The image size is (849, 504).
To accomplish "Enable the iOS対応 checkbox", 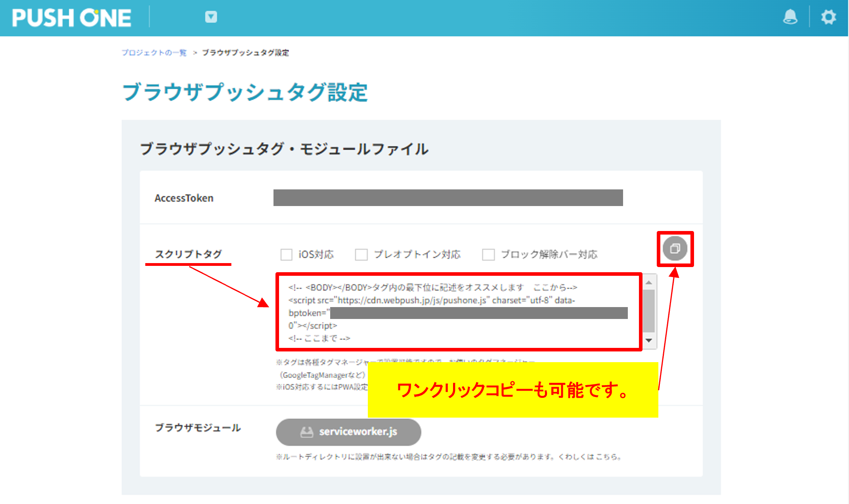I will pyautogui.click(x=286, y=254).
